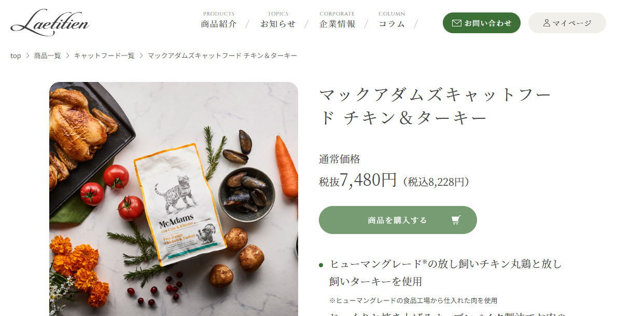
Task: Click the お問い合わせ contact button
Action: [482, 23]
